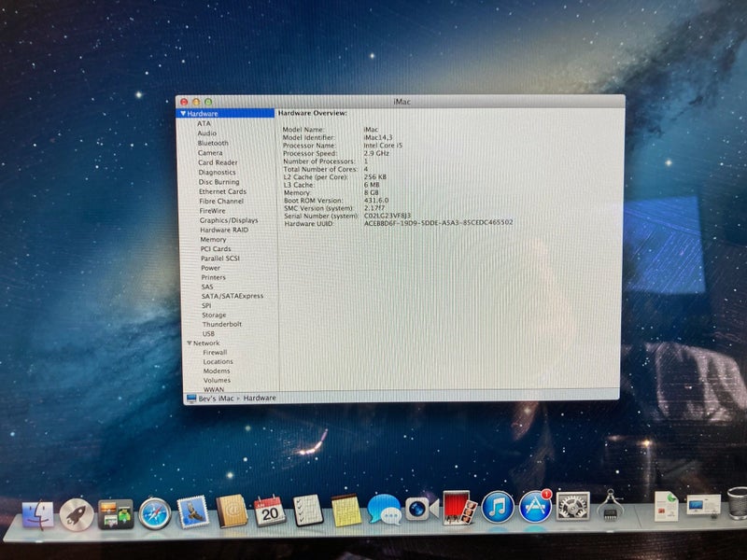747x560 pixels.
Task: Select Diagnostics in the sidebar
Action: [x=217, y=173]
